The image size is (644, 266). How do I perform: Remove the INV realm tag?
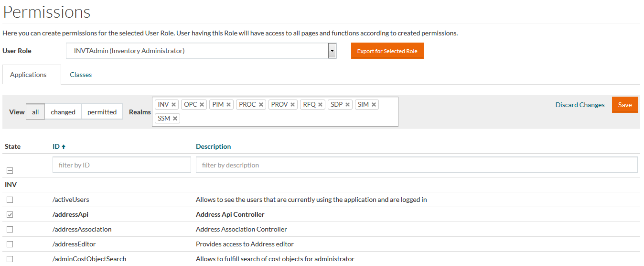pyautogui.click(x=174, y=105)
